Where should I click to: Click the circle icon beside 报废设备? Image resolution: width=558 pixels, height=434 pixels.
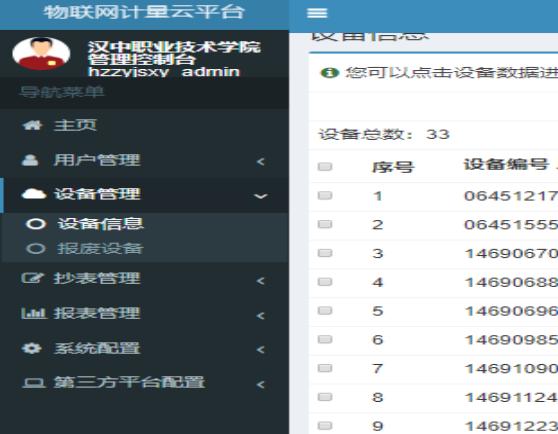click(x=36, y=248)
